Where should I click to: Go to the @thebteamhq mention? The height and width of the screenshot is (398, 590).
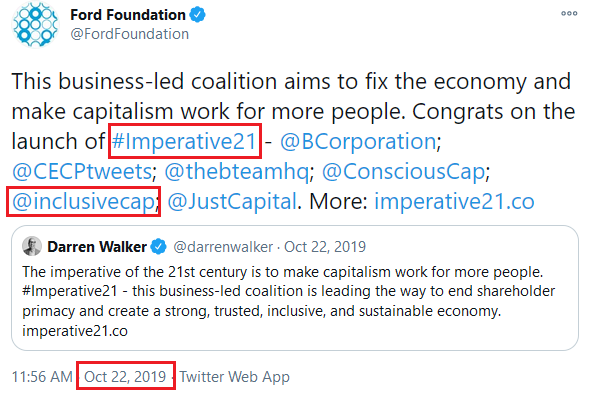click(237, 172)
